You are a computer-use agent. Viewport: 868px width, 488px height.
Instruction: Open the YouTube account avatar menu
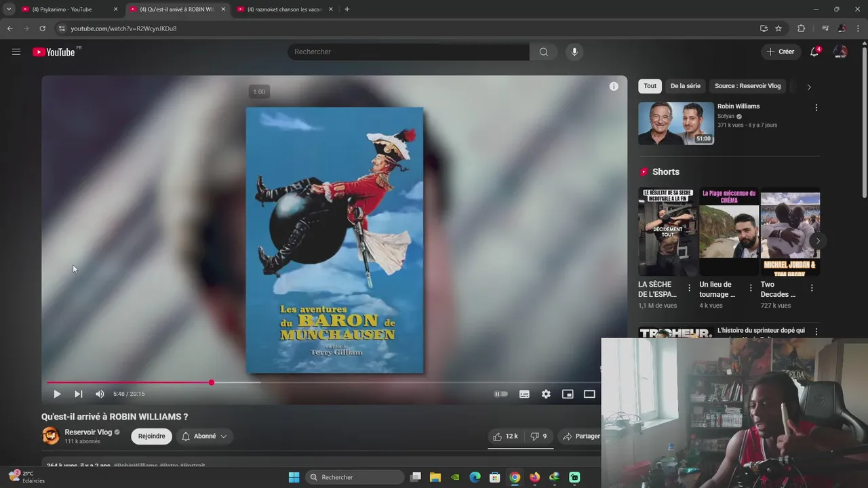tap(840, 52)
